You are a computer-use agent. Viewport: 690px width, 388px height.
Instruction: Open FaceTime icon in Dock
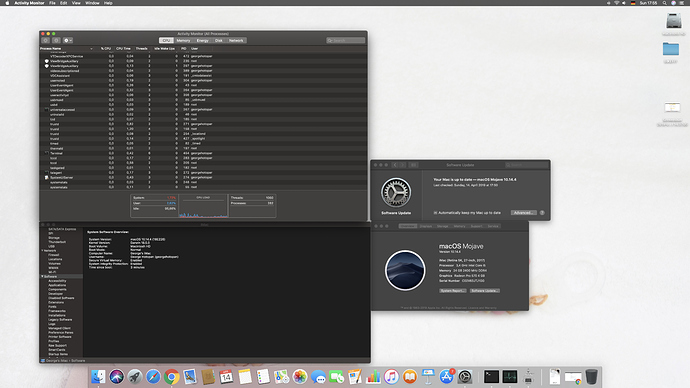click(x=336, y=377)
